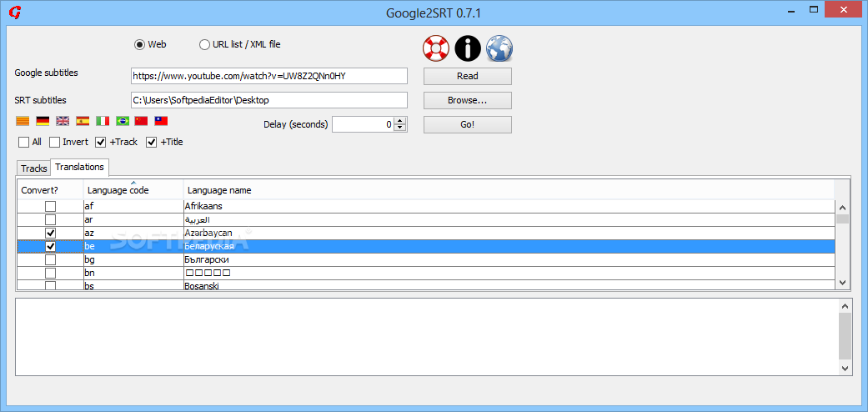Open help via the lifebuoy icon
Viewport: 868px width, 412px height.
436,48
